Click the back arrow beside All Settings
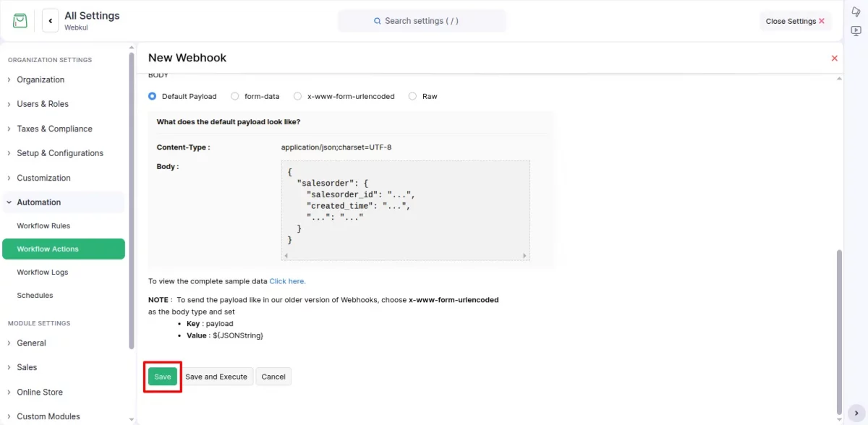This screenshot has width=868, height=425. pyautogui.click(x=51, y=21)
